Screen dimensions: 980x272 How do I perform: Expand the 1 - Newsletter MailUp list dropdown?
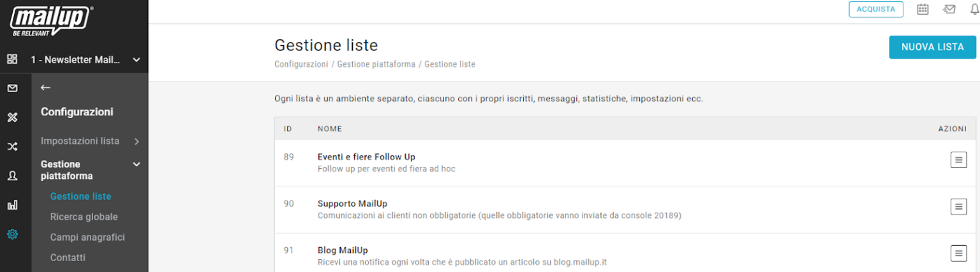[136, 60]
